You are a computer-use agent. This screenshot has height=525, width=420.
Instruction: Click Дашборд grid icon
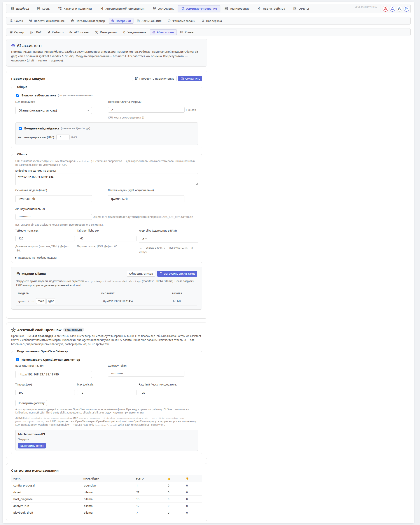click(12, 9)
